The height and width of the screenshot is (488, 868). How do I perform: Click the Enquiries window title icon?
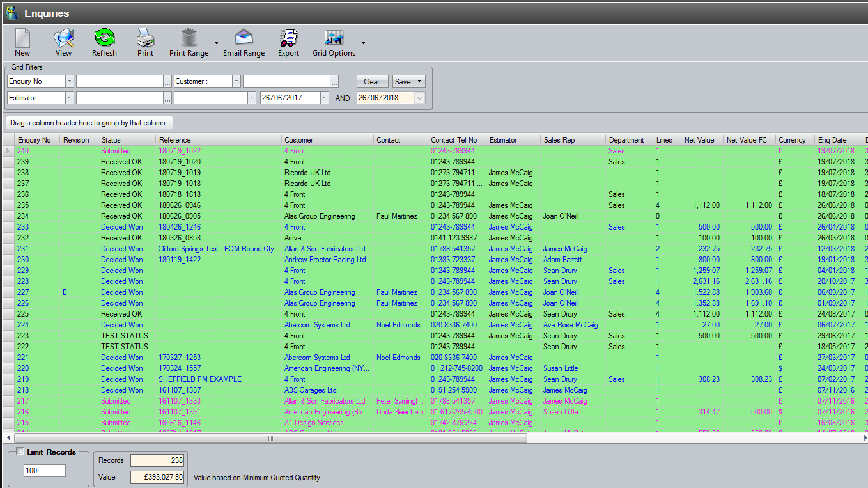click(12, 13)
